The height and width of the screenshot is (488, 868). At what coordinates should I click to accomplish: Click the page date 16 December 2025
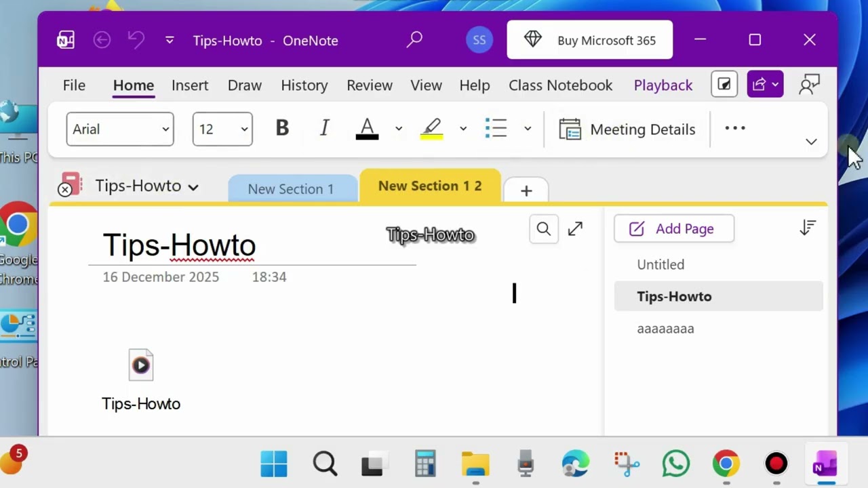coord(161,277)
